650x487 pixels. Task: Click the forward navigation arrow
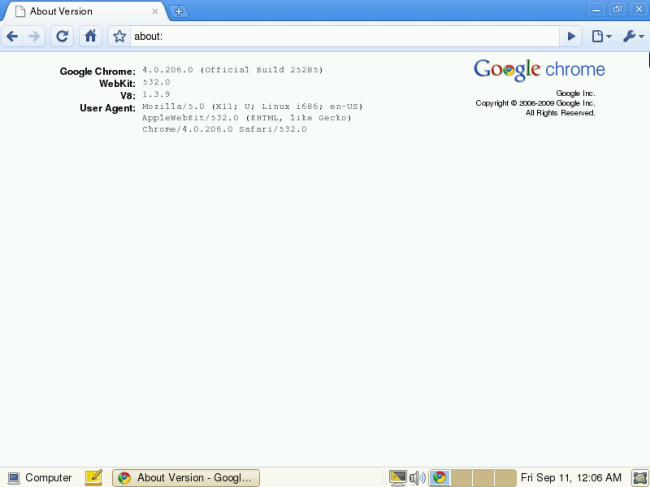coord(34,36)
